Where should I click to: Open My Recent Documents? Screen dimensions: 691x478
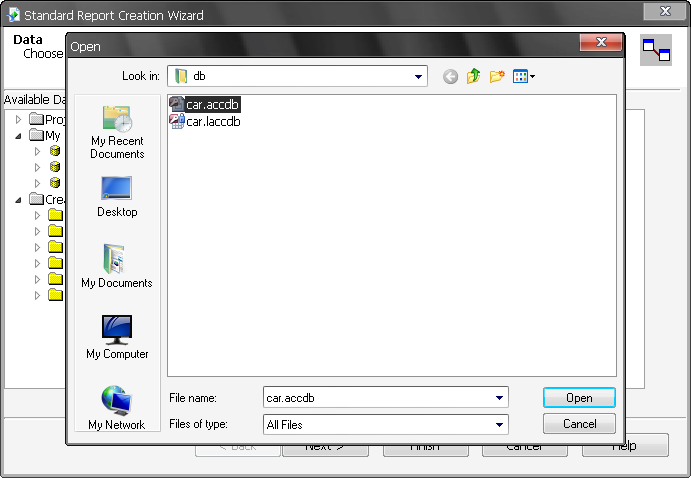pyautogui.click(x=117, y=132)
